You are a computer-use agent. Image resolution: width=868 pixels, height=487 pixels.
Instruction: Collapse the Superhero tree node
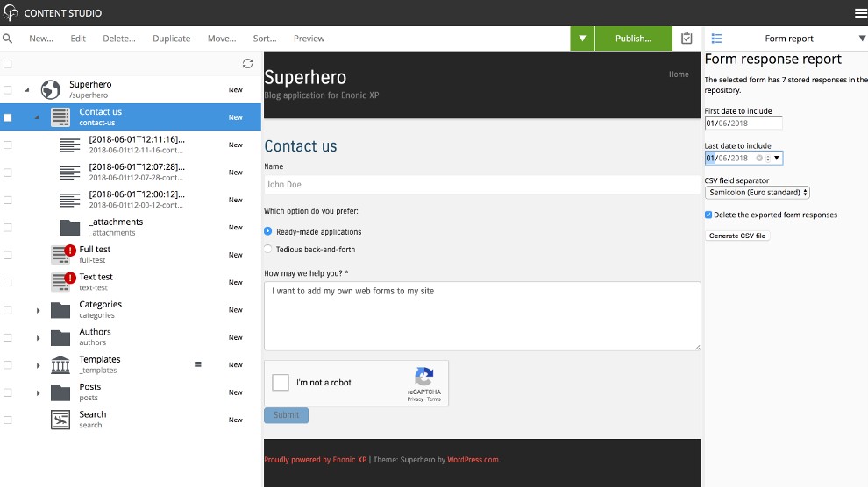(x=27, y=89)
